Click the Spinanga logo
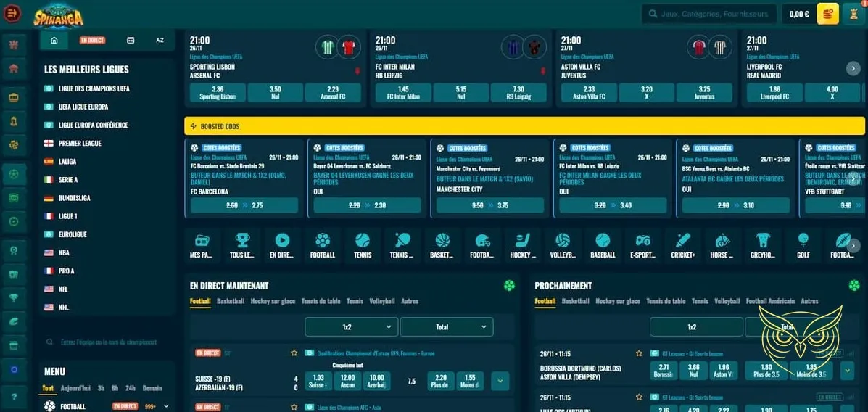This screenshot has width=868, height=412. pyautogui.click(x=58, y=15)
